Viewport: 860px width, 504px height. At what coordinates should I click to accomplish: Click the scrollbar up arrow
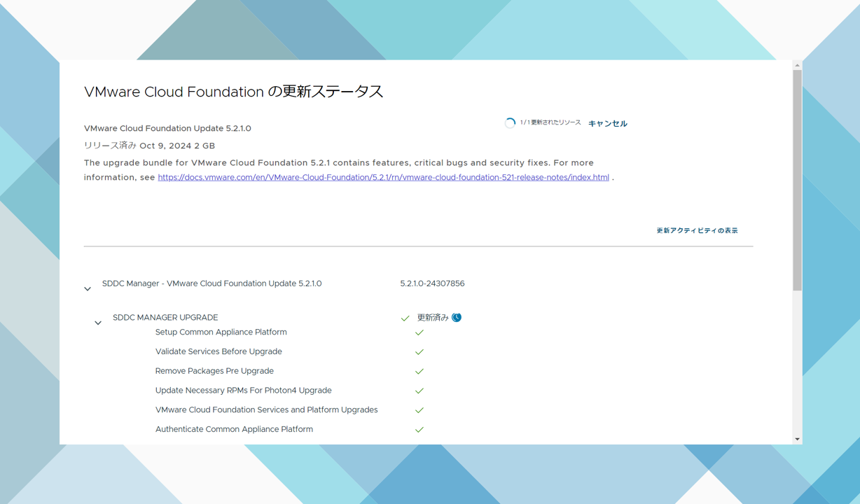797,65
